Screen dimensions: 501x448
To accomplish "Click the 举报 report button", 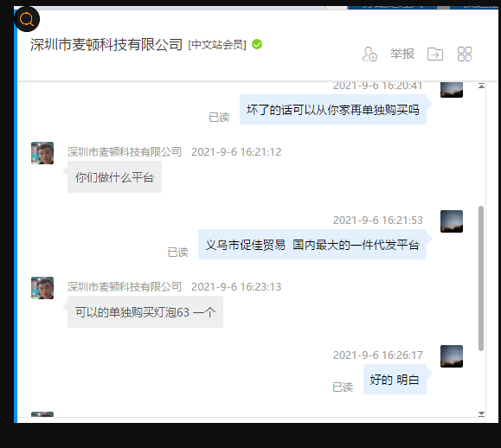I will pos(402,54).
